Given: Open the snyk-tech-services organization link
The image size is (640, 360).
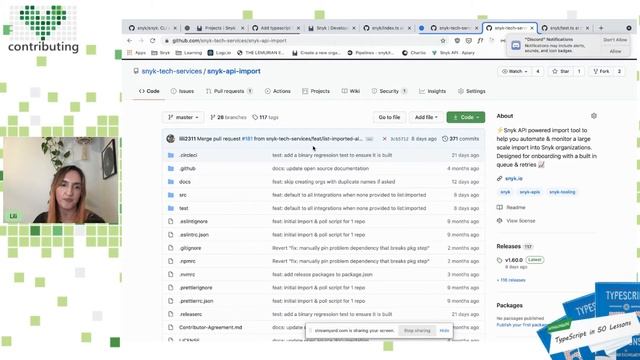Looking at the screenshot, I should 171,71.
